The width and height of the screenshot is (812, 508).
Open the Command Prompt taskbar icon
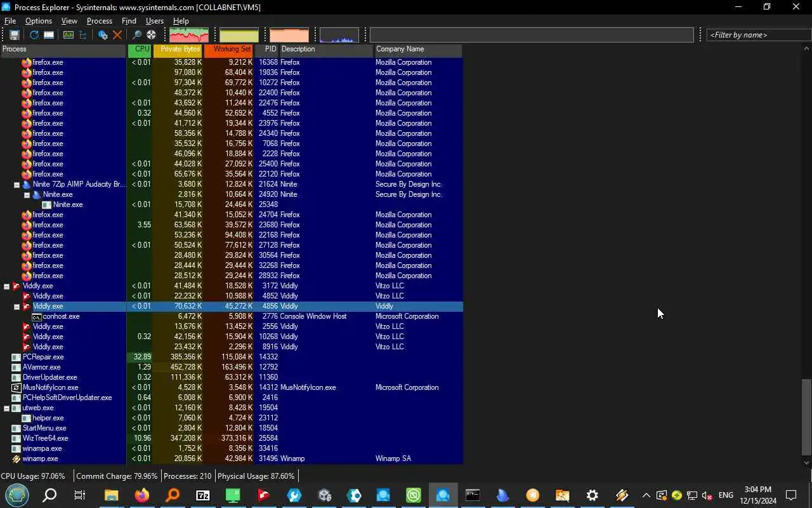[x=473, y=495]
